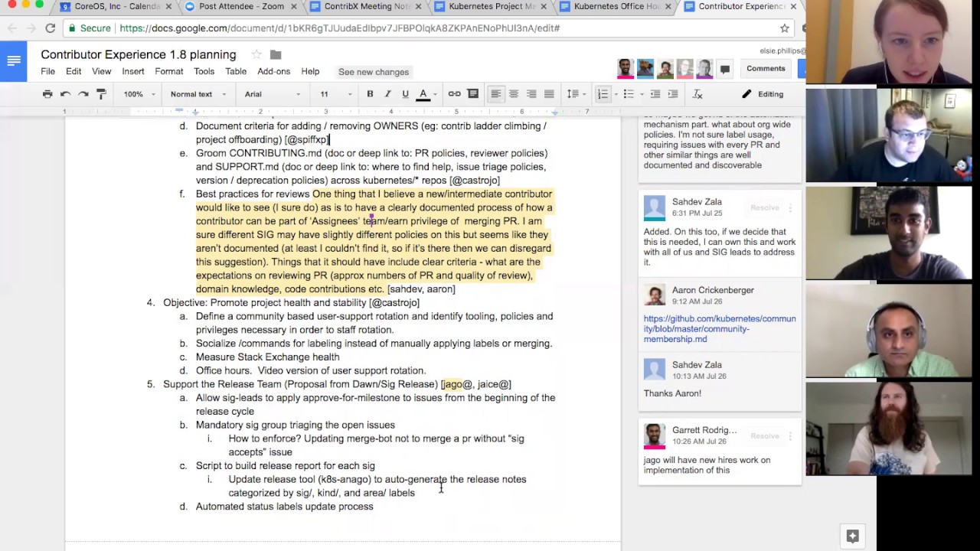Insert a comment from the toolbar

click(473, 94)
